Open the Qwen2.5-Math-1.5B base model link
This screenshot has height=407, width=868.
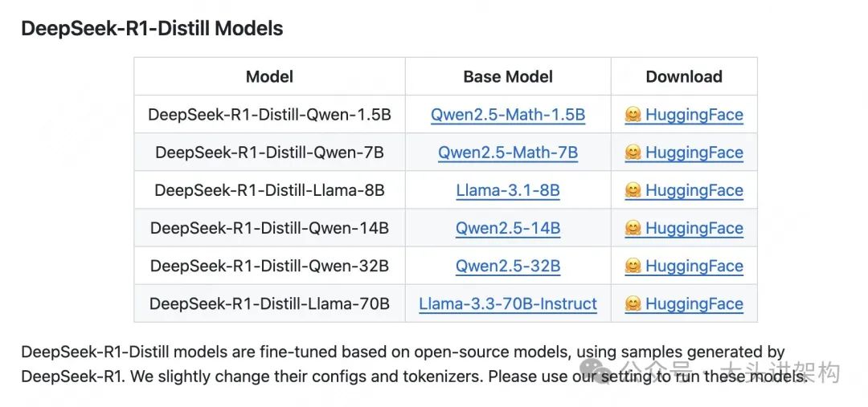(x=508, y=115)
